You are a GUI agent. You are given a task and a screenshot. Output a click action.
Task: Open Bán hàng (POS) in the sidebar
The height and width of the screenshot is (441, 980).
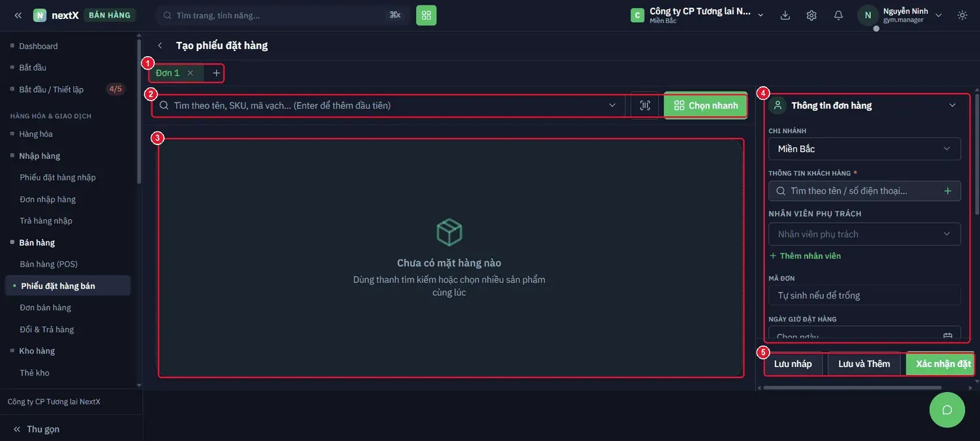coord(49,264)
